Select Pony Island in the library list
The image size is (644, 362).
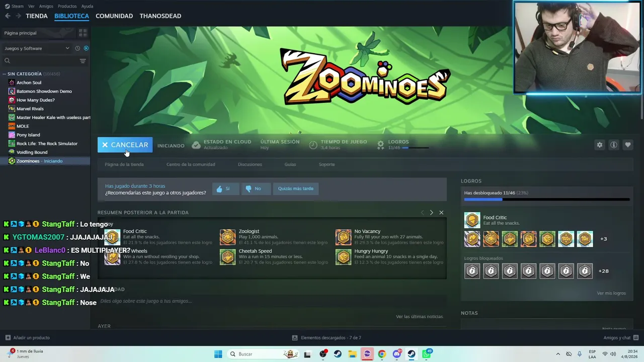[x=45, y=135]
